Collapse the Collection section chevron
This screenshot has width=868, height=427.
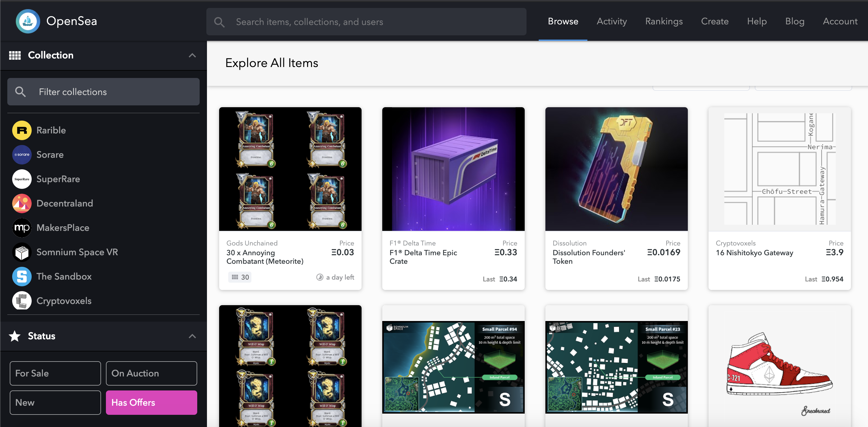pos(192,55)
